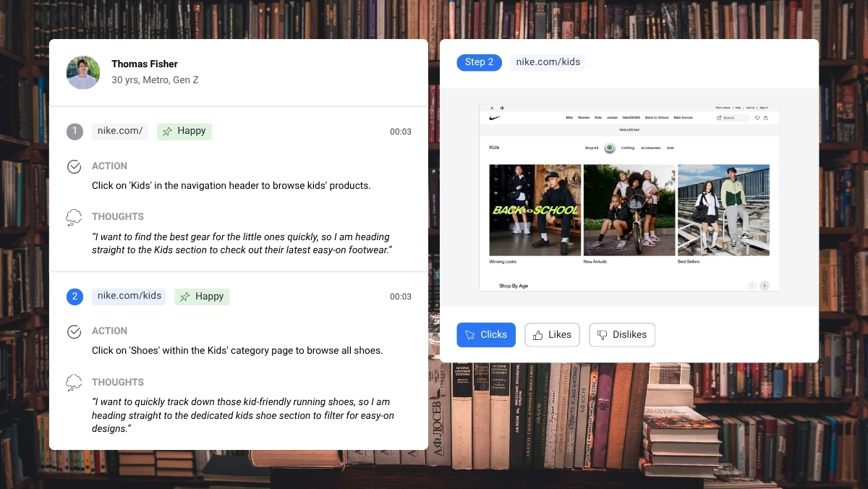868x489 pixels.
Task: Click the 'Shop By Age' heading
Action: [514, 286]
